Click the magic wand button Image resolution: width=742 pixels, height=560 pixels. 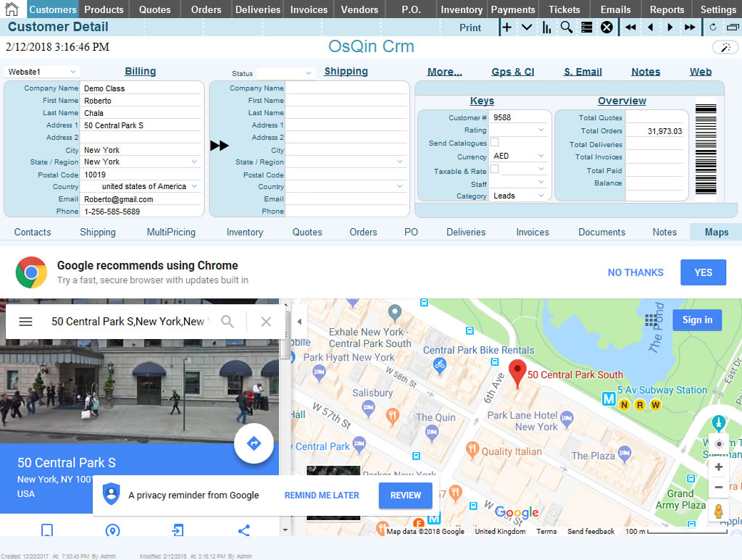(x=725, y=47)
